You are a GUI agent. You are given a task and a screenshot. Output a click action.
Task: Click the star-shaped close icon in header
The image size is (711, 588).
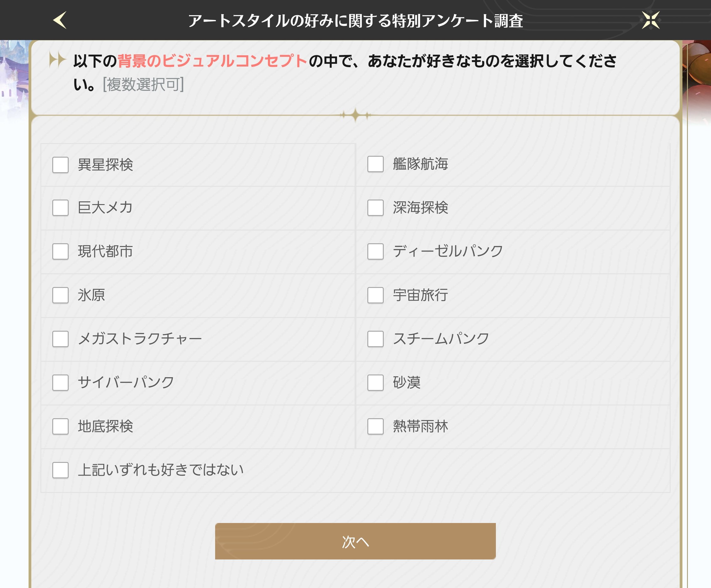pyautogui.click(x=651, y=20)
